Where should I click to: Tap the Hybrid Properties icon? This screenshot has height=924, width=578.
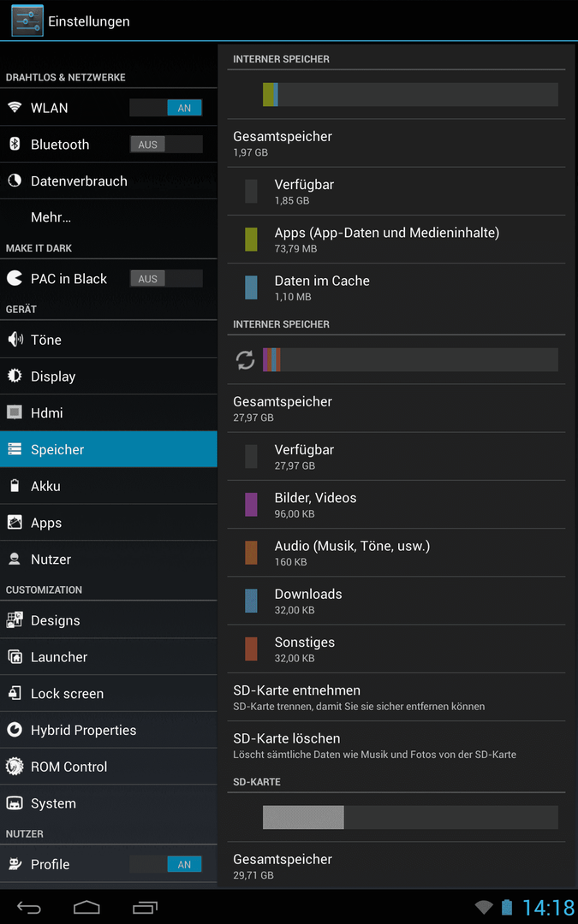[15, 730]
